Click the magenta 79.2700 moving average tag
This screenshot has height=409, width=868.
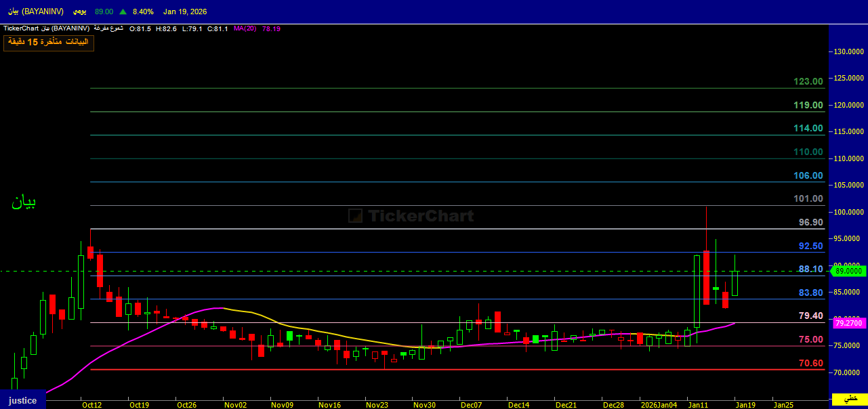click(x=848, y=324)
